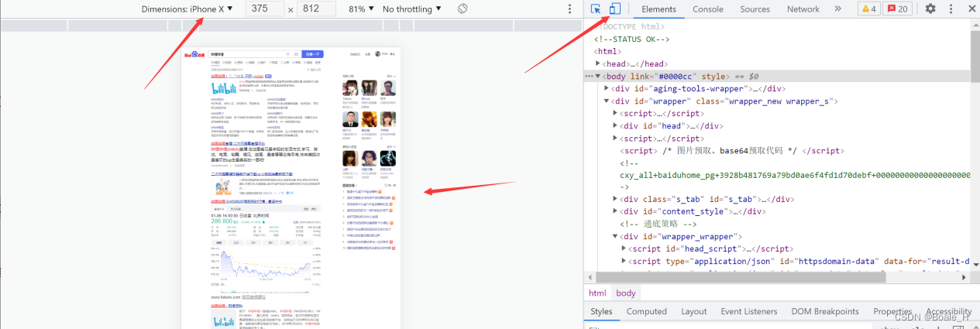Expand the head element node
The height and width of the screenshot is (329, 980).
pos(599,63)
